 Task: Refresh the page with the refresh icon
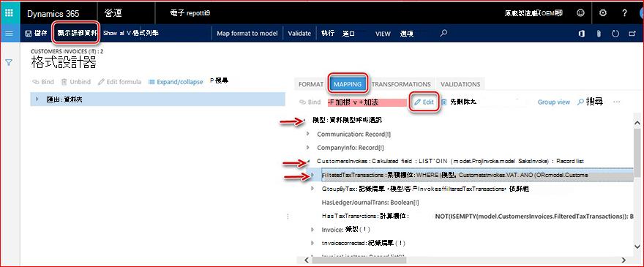coord(615,34)
